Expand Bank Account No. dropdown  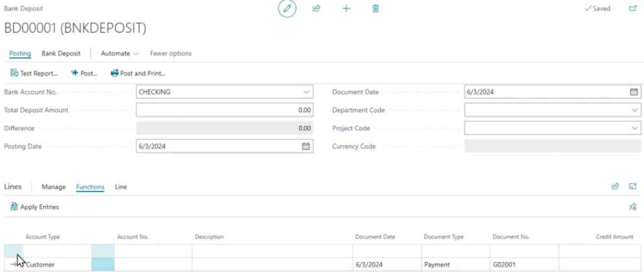tap(306, 92)
